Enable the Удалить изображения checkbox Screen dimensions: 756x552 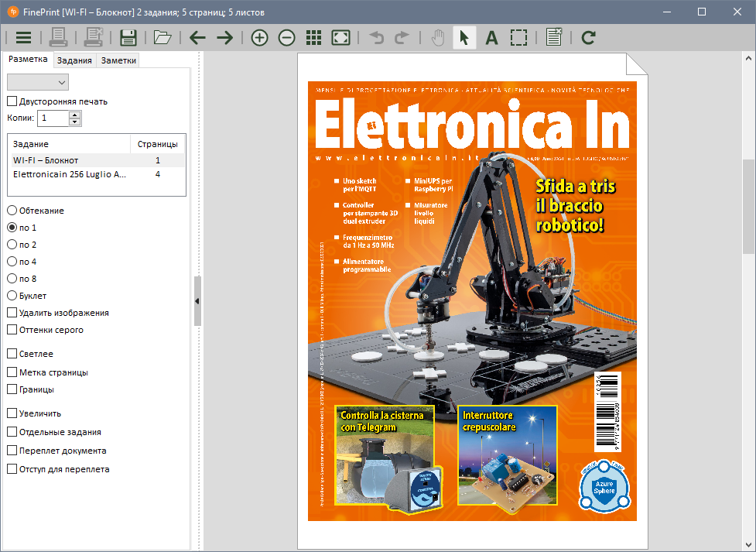pyautogui.click(x=12, y=313)
